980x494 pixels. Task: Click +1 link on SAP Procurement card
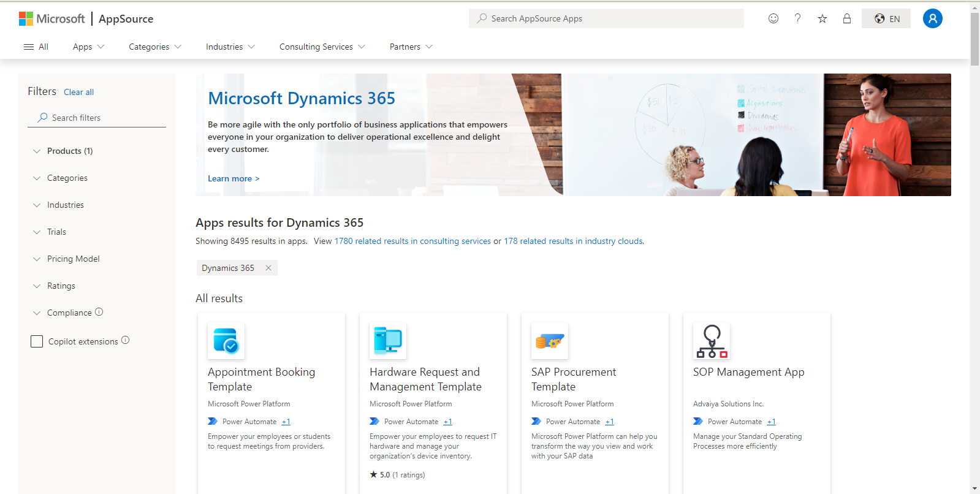coord(610,422)
